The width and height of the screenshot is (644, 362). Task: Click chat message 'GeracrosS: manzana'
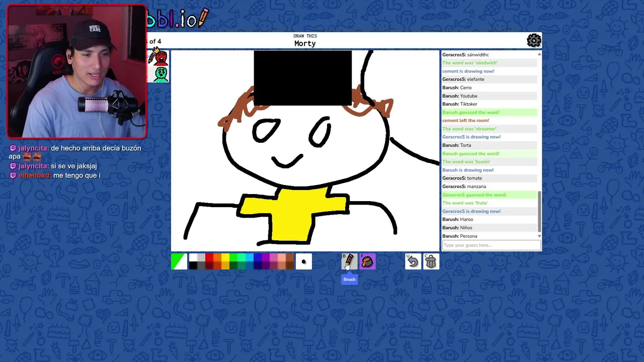(x=464, y=187)
